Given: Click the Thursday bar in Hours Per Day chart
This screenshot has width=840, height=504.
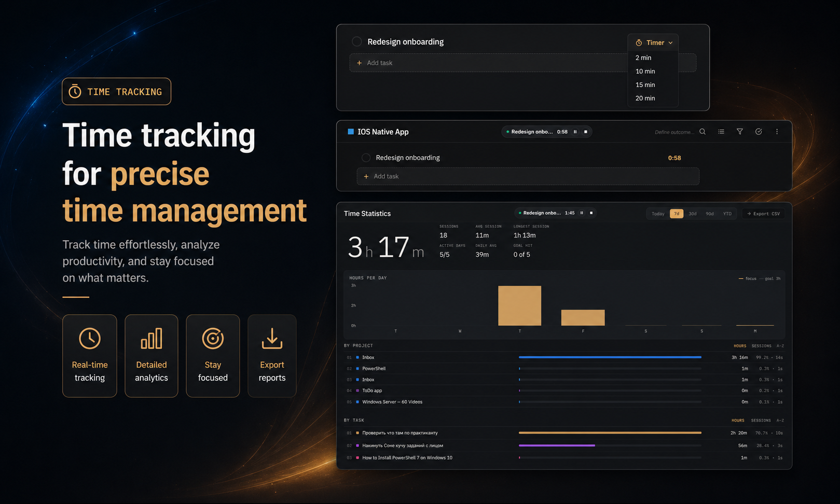Looking at the screenshot, I should tap(519, 306).
